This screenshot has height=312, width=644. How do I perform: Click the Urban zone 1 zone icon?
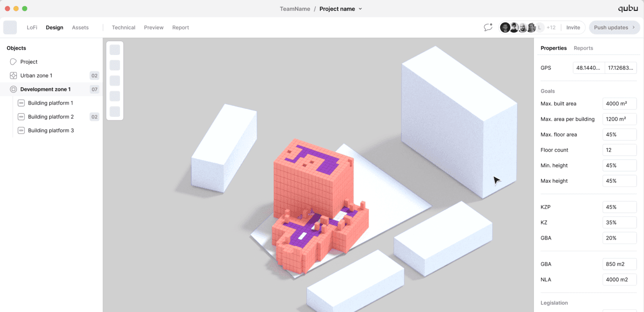pos(12,75)
